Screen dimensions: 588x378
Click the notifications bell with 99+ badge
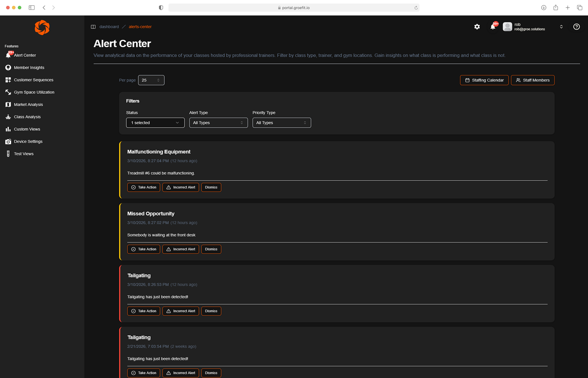click(x=493, y=27)
